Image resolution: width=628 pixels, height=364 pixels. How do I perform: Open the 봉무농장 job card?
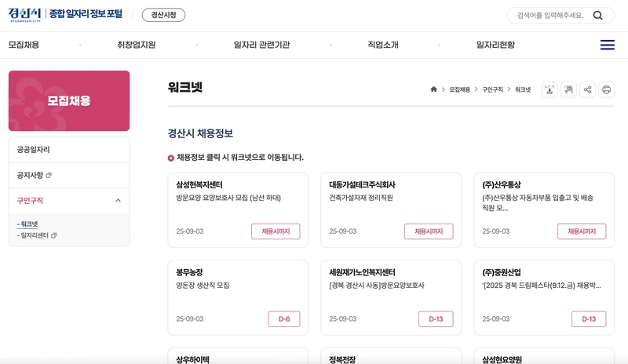[x=238, y=297]
